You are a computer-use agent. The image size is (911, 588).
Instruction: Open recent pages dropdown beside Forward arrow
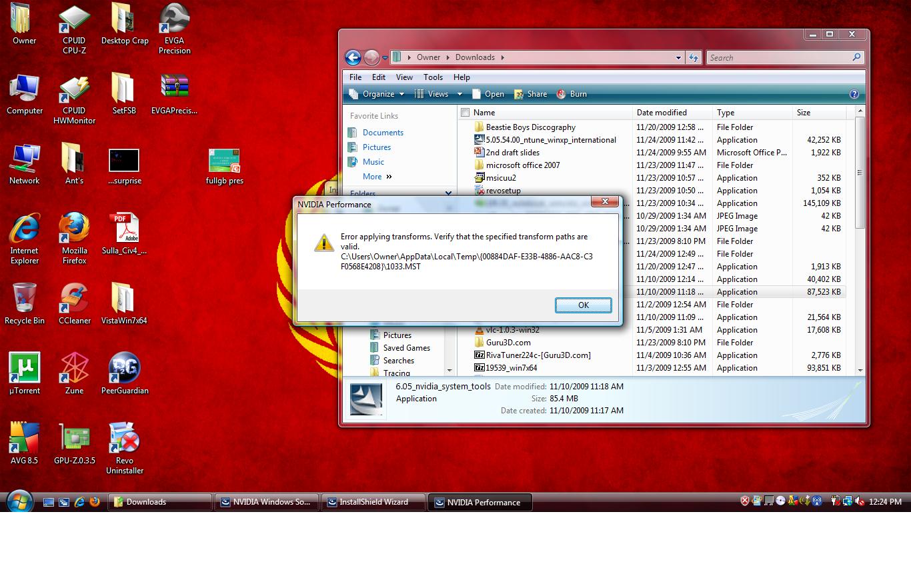[385, 57]
